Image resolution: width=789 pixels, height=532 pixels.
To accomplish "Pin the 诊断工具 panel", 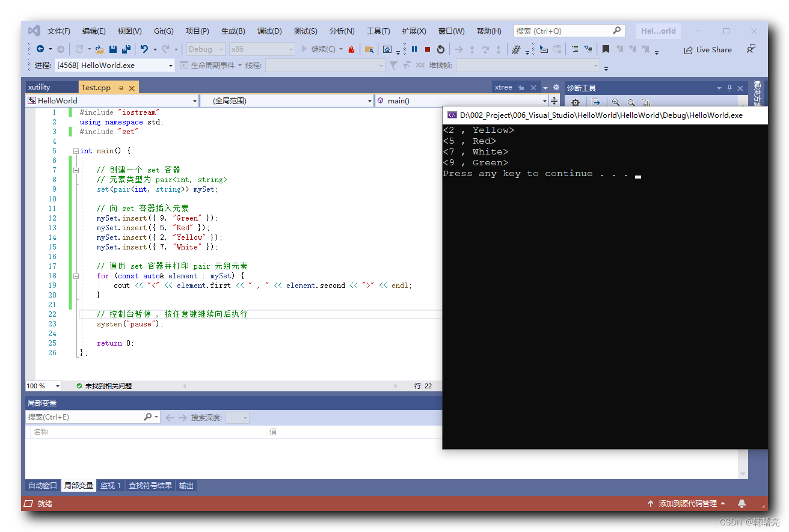I will [x=729, y=88].
